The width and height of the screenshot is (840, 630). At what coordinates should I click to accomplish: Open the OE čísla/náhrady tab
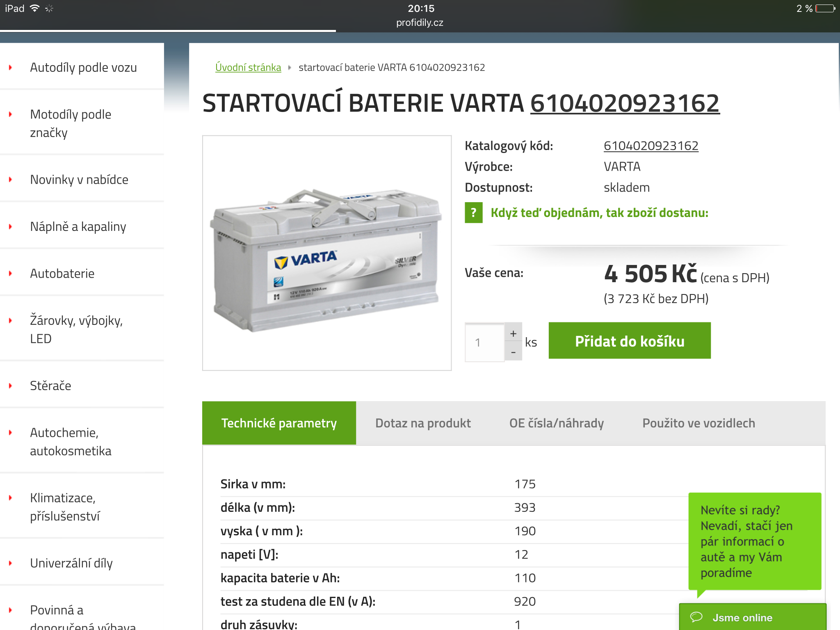[x=556, y=423]
